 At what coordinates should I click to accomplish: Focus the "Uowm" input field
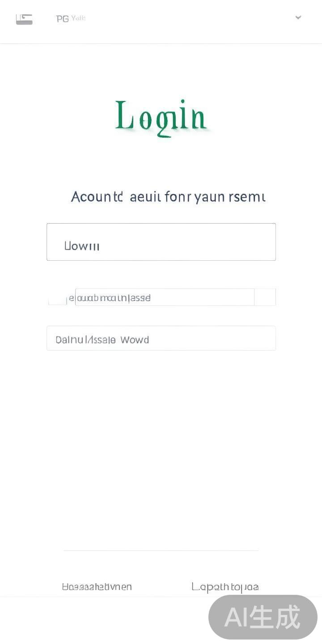[x=161, y=242]
